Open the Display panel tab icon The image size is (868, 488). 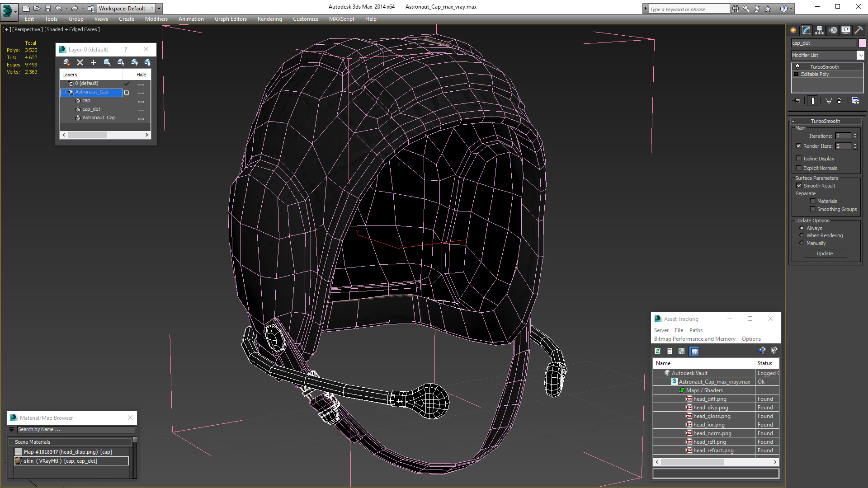coord(846,30)
